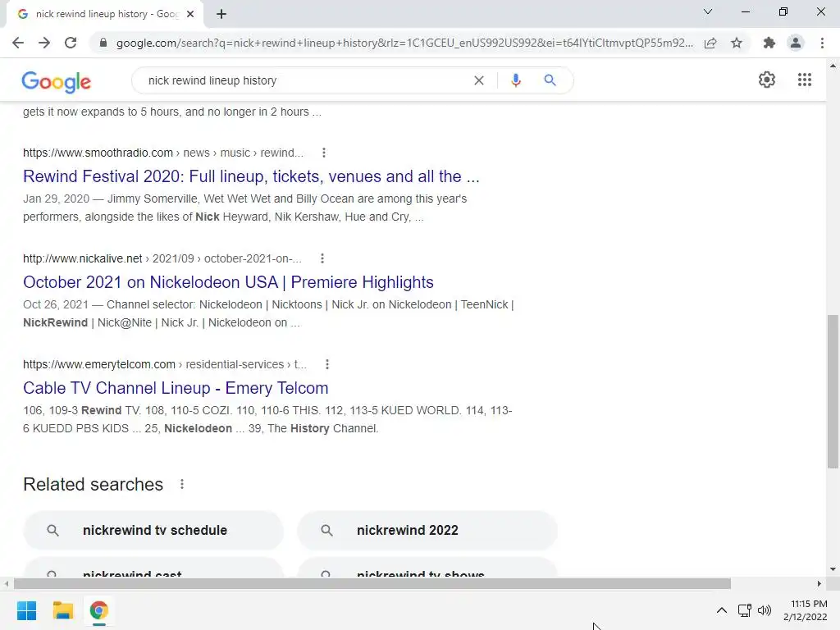Open 'Cable TV Channel Lineup - Emery Telcom' result
Viewport: 840px width, 630px height.
[x=176, y=388]
